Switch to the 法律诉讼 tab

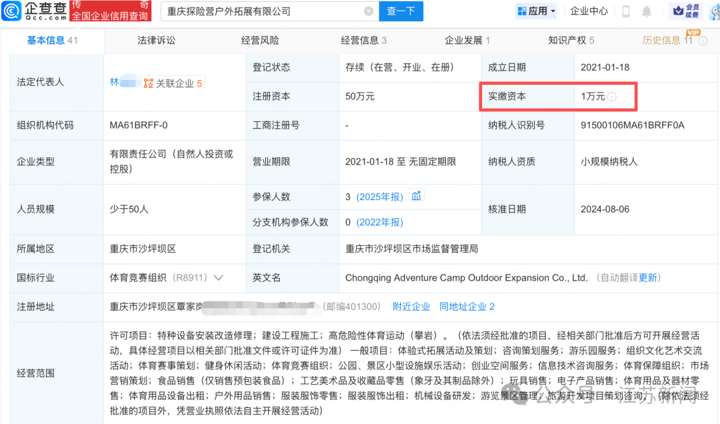pyautogui.click(x=156, y=40)
